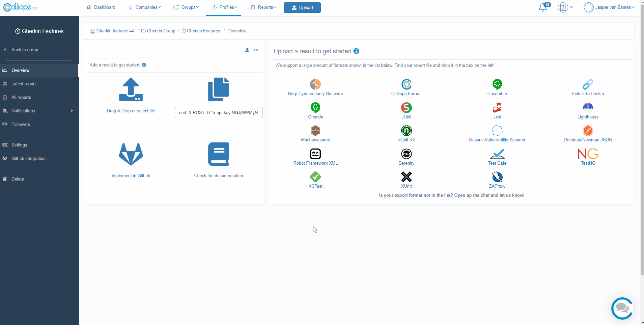Expand the Groups dropdown menu
The height and width of the screenshot is (325, 644).
(x=186, y=7)
